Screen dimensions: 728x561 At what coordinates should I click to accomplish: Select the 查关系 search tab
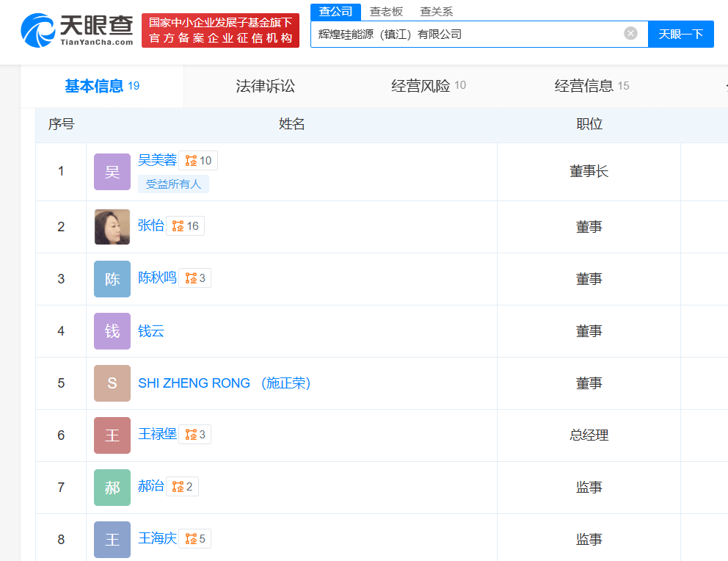click(437, 12)
